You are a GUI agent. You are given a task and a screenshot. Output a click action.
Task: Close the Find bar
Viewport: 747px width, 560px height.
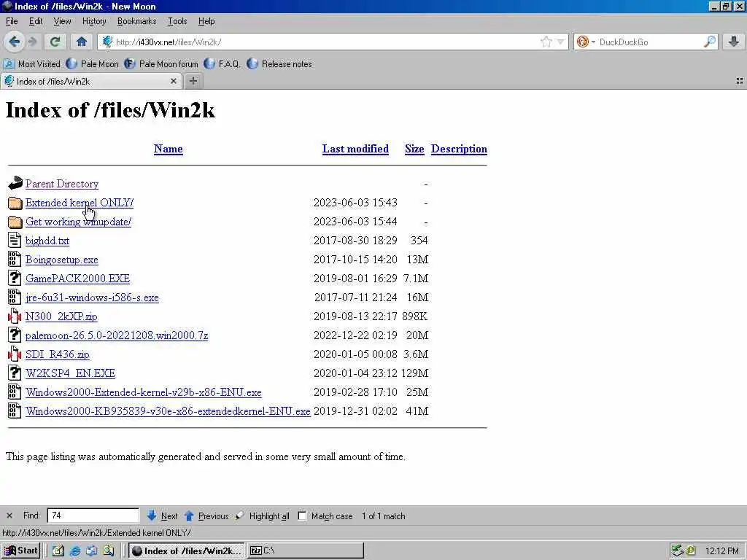[9, 516]
